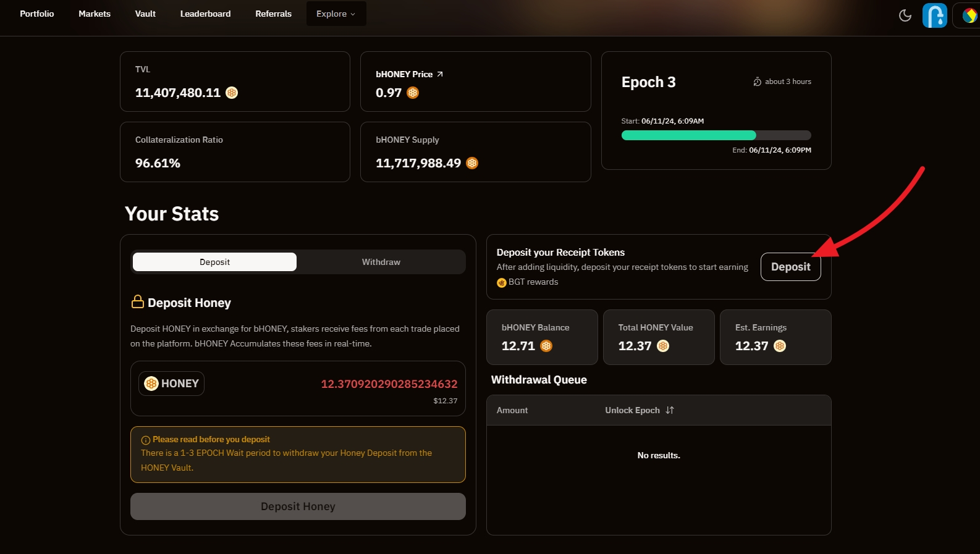
Task: Go to Markets in the top nav
Action: (95, 14)
